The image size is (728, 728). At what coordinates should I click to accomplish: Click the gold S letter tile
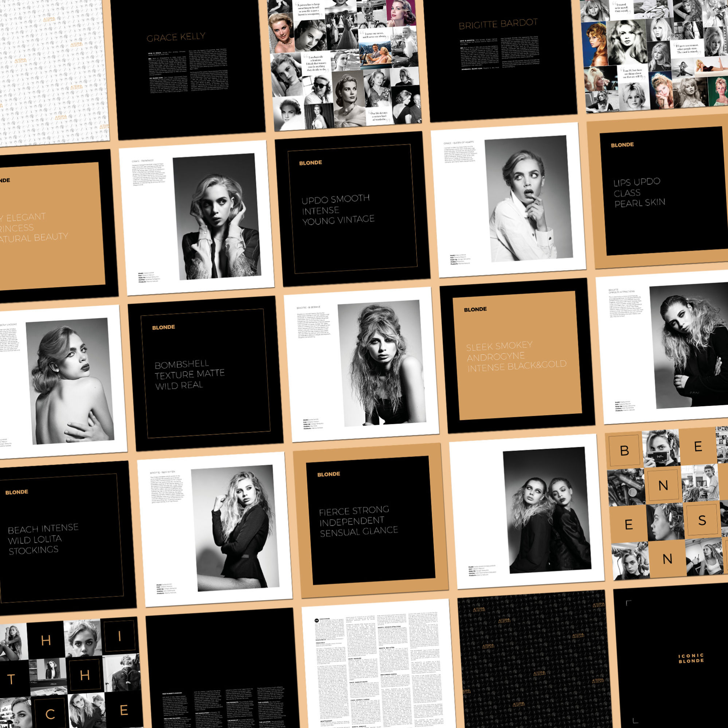pos(702,520)
